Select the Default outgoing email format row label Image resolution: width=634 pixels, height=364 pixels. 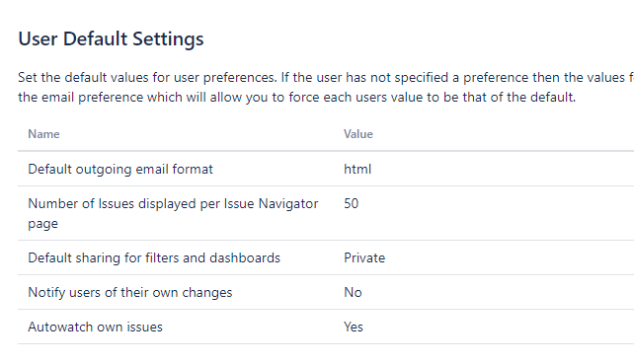tap(120, 169)
